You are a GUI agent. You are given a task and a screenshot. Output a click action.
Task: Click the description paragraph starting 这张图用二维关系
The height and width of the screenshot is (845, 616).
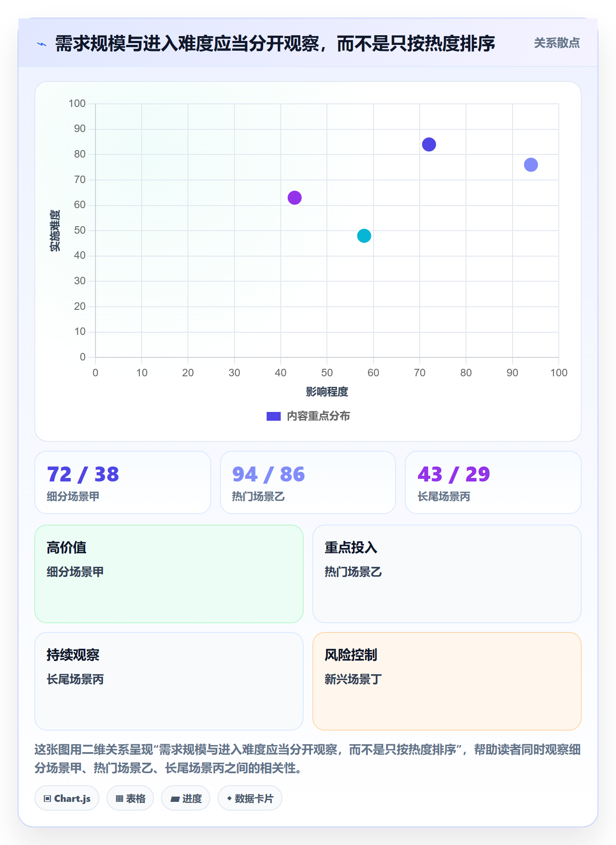(308, 759)
